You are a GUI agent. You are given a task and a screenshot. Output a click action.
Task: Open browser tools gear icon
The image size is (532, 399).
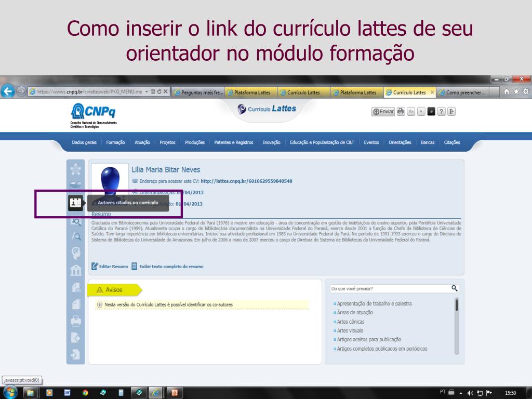coord(526,91)
